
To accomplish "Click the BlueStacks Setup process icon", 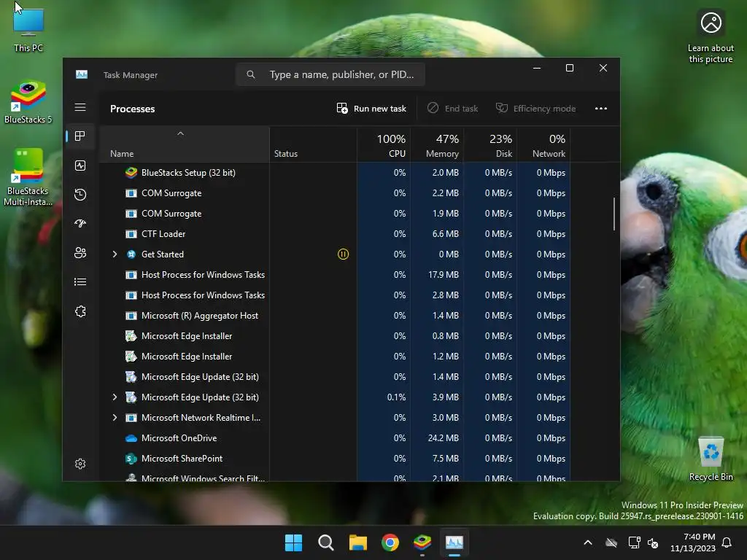I will [131, 172].
